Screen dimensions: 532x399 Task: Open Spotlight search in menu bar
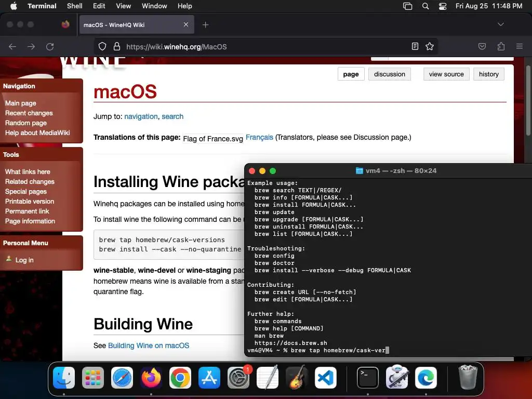(425, 6)
